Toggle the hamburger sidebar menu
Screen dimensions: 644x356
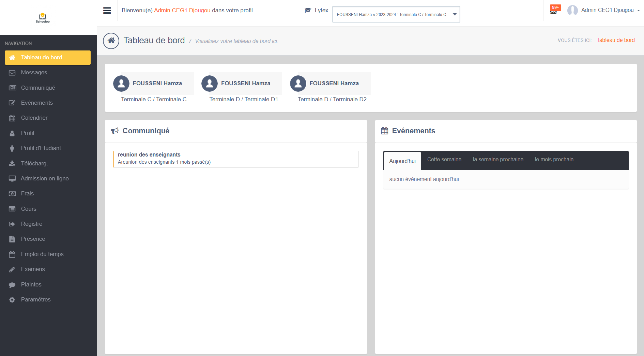107,11
